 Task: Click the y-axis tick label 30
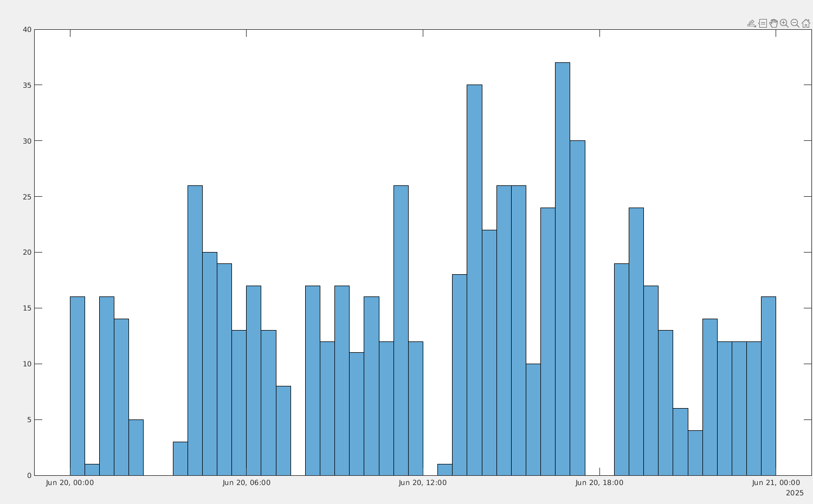pyautogui.click(x=27, y=141)
